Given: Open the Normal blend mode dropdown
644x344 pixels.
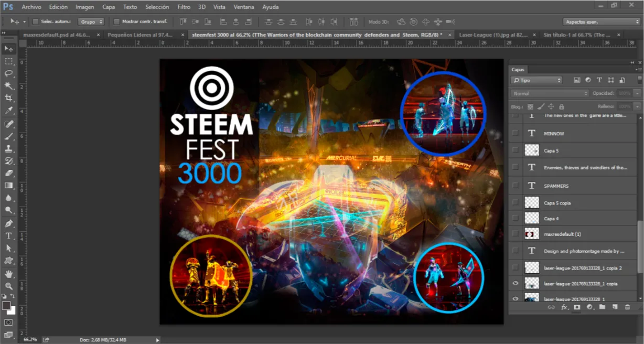Looking at the screenshot, I should (x=550, y=93).
